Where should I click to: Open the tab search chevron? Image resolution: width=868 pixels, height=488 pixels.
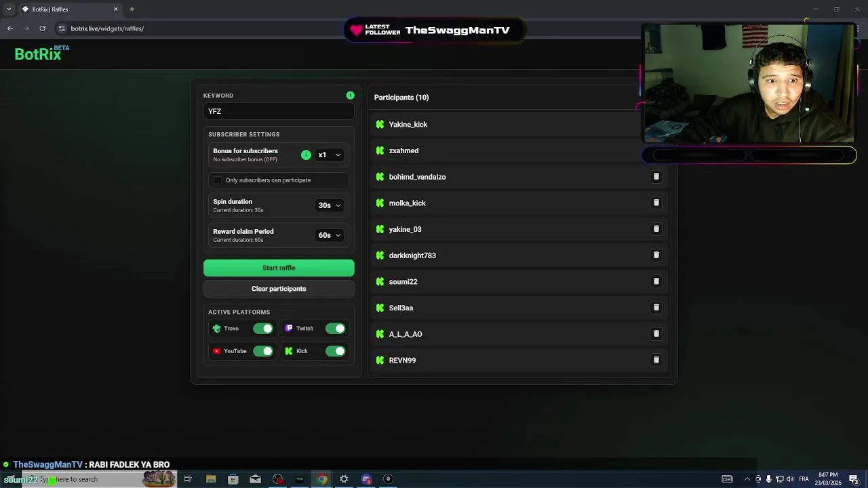9,9
